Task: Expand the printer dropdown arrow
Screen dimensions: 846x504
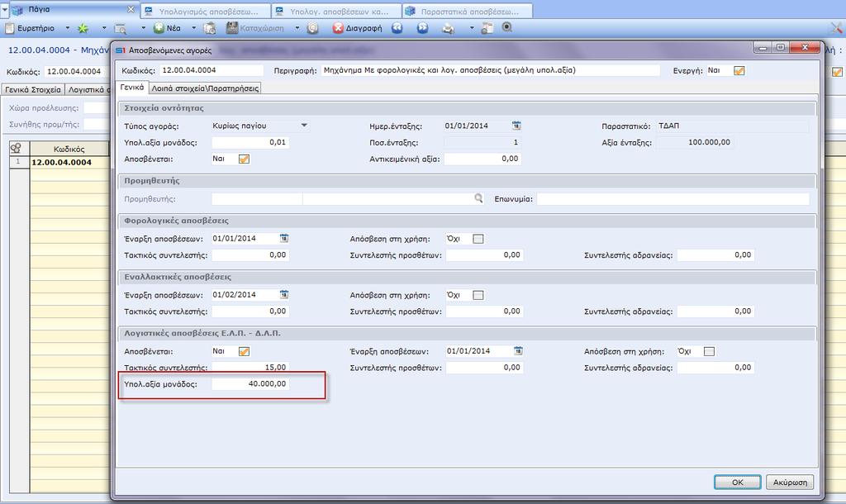Action: pyautogui.click(x=472, y=28)
